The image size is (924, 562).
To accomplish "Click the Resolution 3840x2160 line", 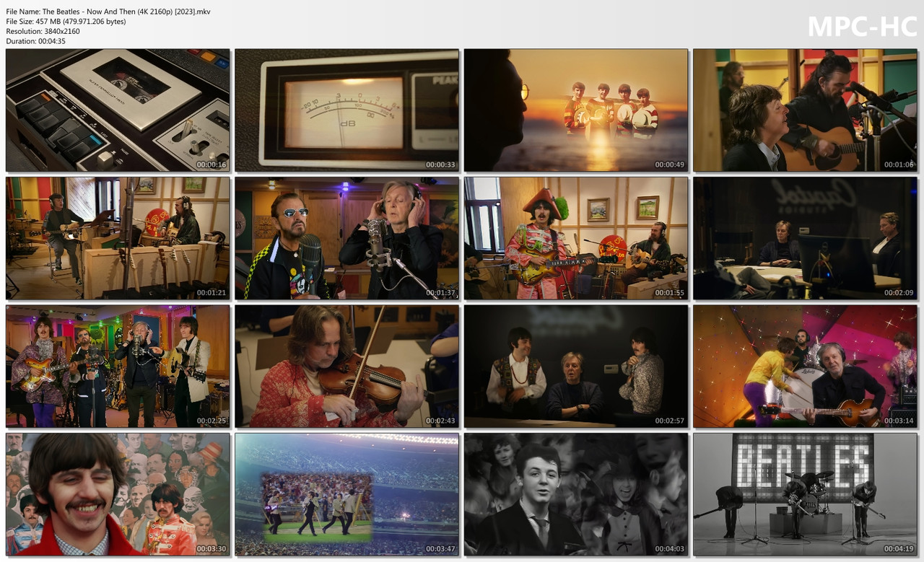I will point(43,31).
